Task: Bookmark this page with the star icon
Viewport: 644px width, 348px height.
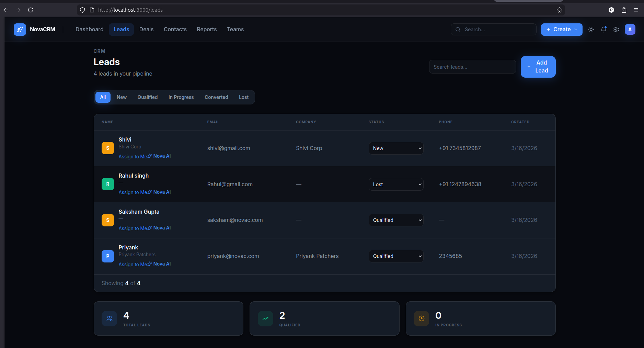Action: (560, 10)
